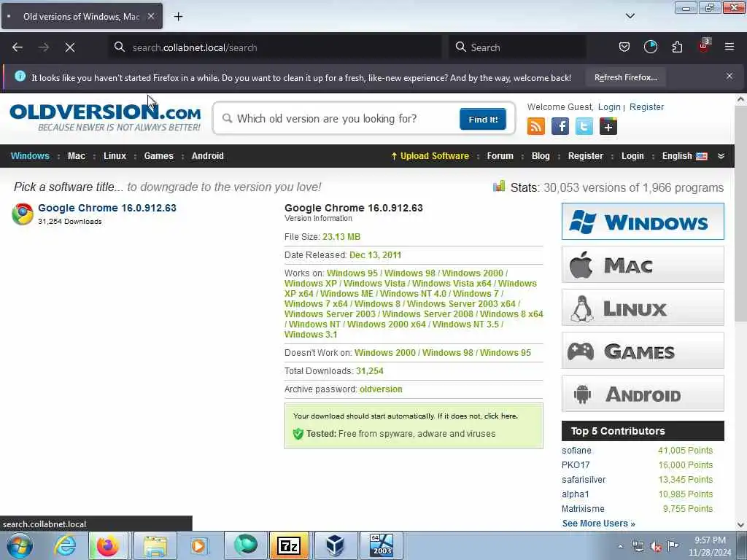
Task: Click the Games platform sidebar banner
Action: click(643, 351)
